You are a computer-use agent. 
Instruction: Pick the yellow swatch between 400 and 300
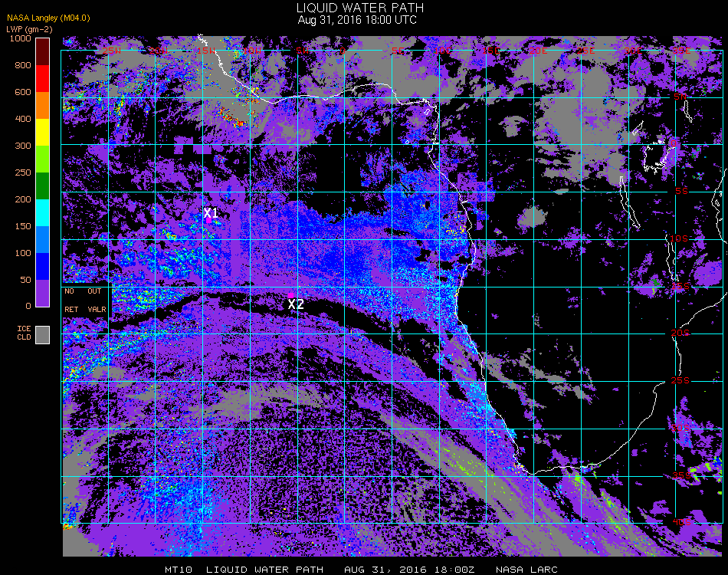43,133
